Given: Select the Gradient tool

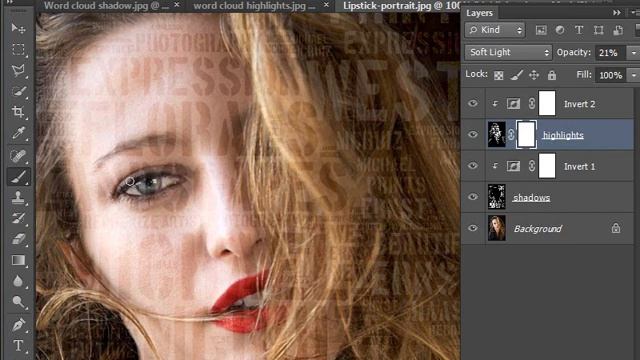Looking at the screenshot, I should 18,260.
